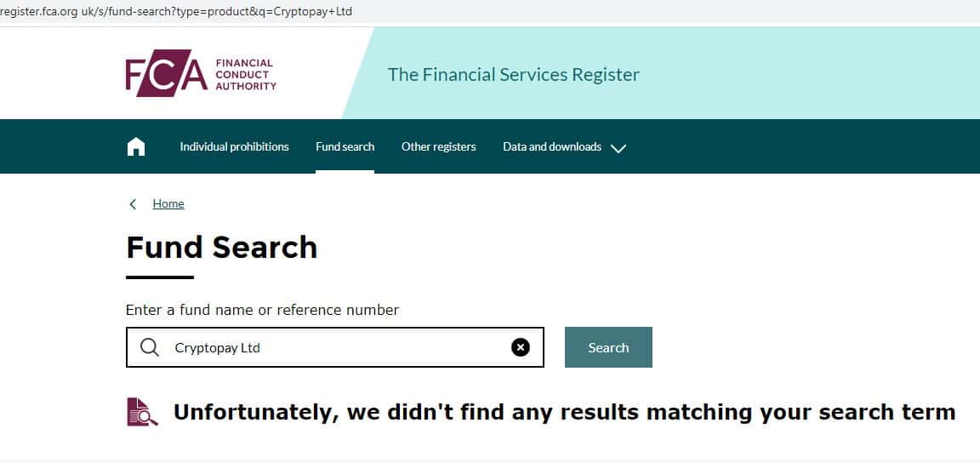This screenshot has width=980, height=463.
Task: Switch to the Fund search tab
Action: coord(345,147)
